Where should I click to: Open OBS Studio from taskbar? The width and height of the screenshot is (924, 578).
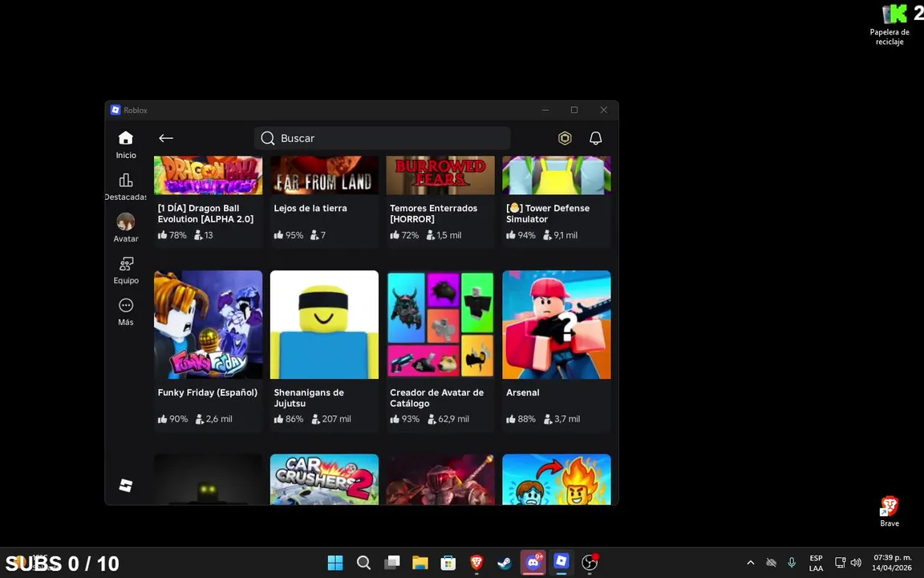point(590,563)
